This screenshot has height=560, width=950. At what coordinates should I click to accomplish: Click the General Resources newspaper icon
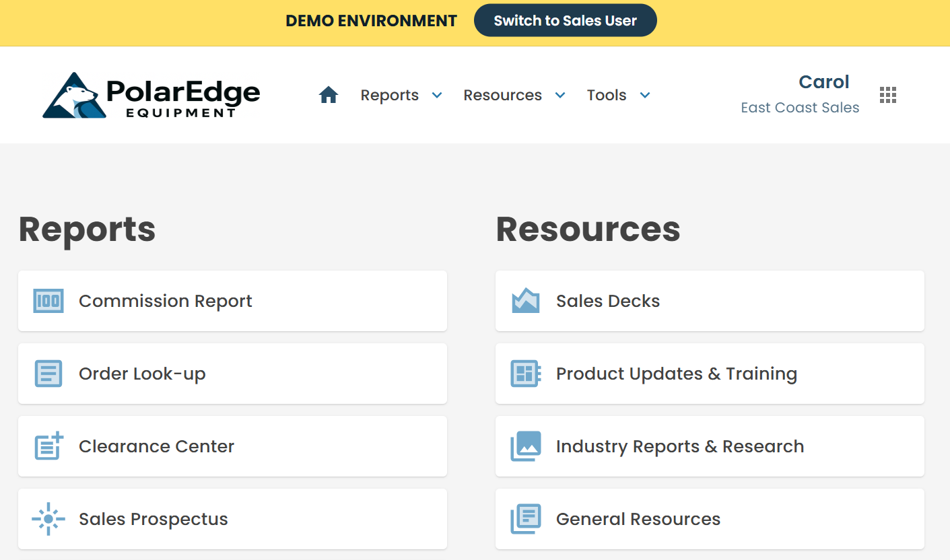[x=526, y=519]
